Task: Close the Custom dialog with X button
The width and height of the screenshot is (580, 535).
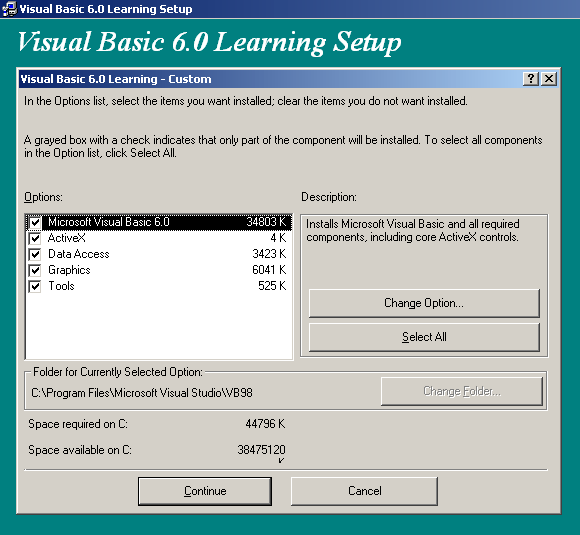Action: (549, 79)
